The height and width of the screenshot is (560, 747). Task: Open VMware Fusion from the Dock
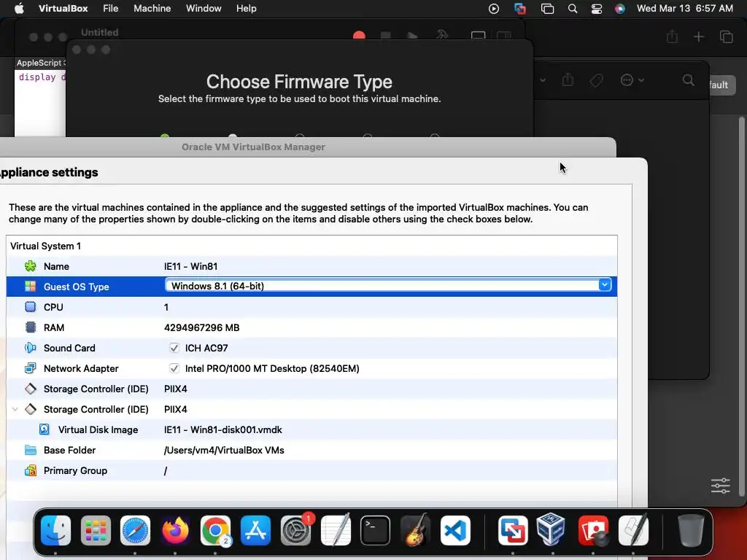coord(513,530)
